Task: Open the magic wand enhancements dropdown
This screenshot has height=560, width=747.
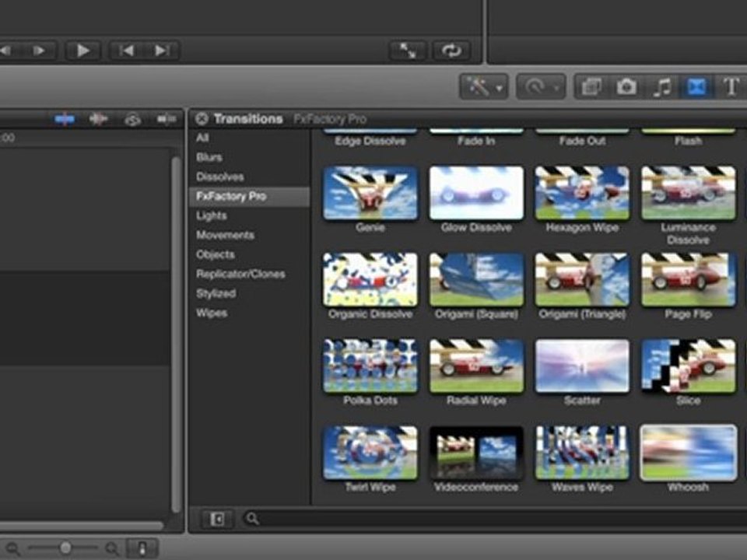Action: click(484, 87)
